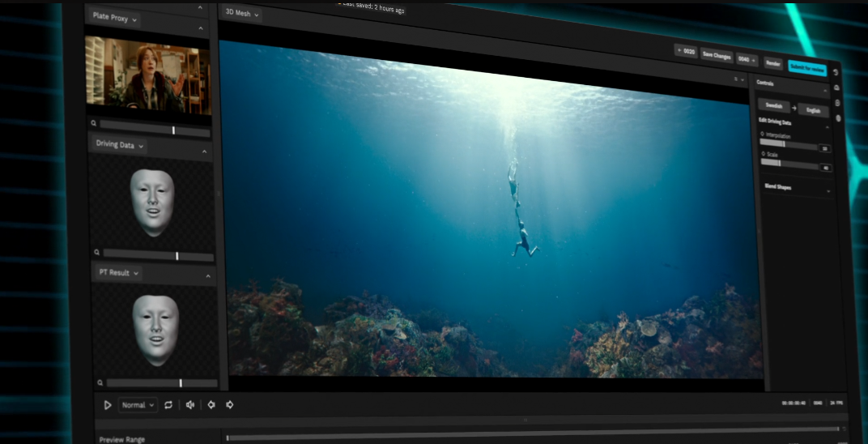Click the 00:00:00:40 timecode readout
The width and height of the screenshot is (868, 444).
coord(794,403)
